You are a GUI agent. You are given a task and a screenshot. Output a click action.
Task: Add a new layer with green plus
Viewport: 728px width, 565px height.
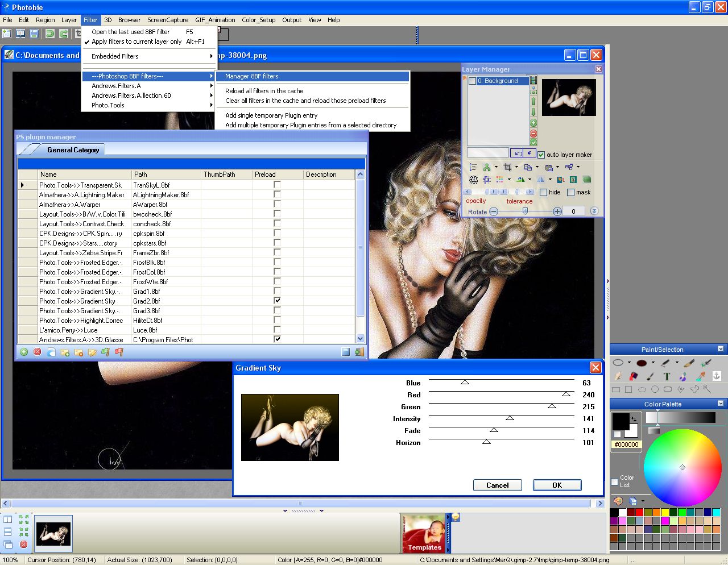click(x=533, y=123)
